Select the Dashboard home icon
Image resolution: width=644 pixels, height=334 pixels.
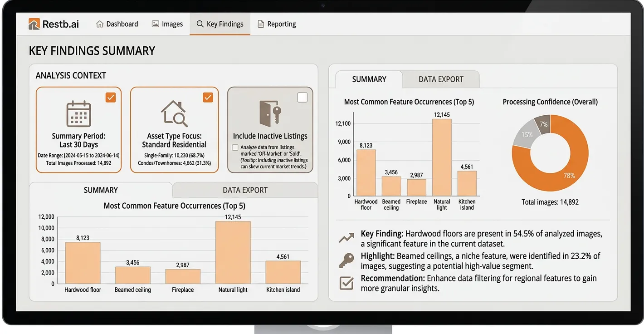(99, 24)
